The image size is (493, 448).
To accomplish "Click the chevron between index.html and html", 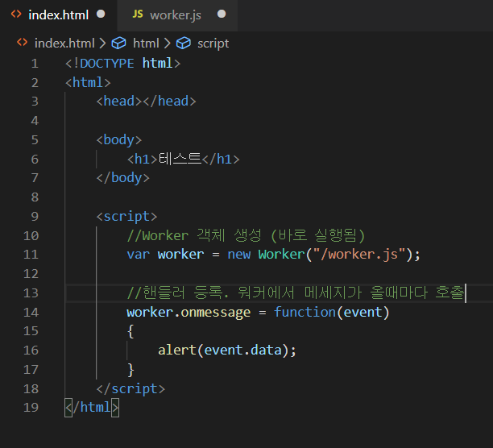I will coord(102,44).
